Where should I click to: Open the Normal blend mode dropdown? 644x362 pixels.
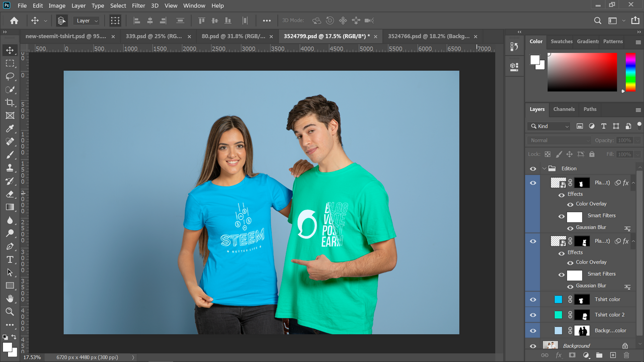(x=559, y=140)
